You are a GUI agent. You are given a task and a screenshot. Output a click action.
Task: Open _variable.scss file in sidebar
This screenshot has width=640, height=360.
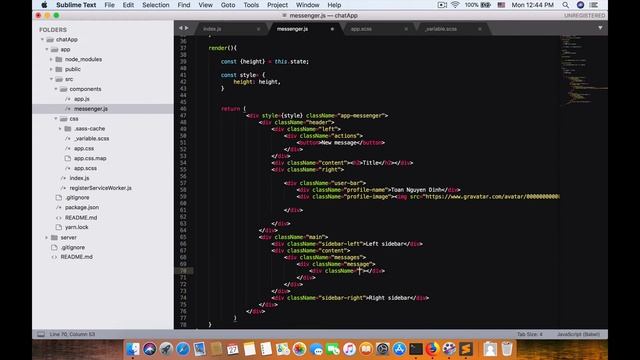pyautogui.click(x=91, y=138)
